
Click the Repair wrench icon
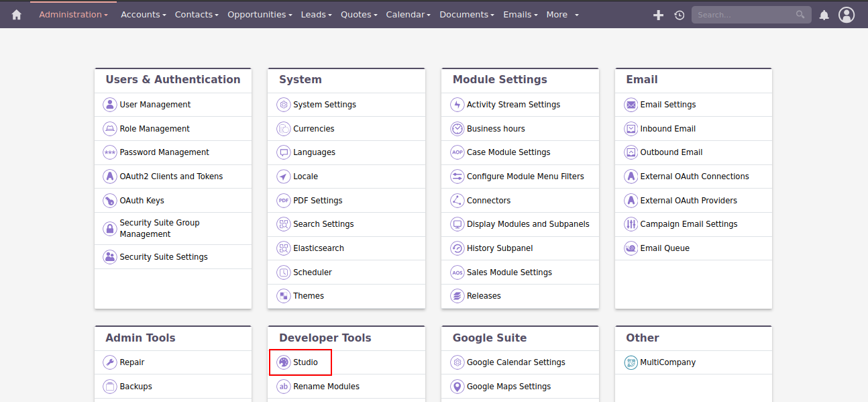click(110, 362)
